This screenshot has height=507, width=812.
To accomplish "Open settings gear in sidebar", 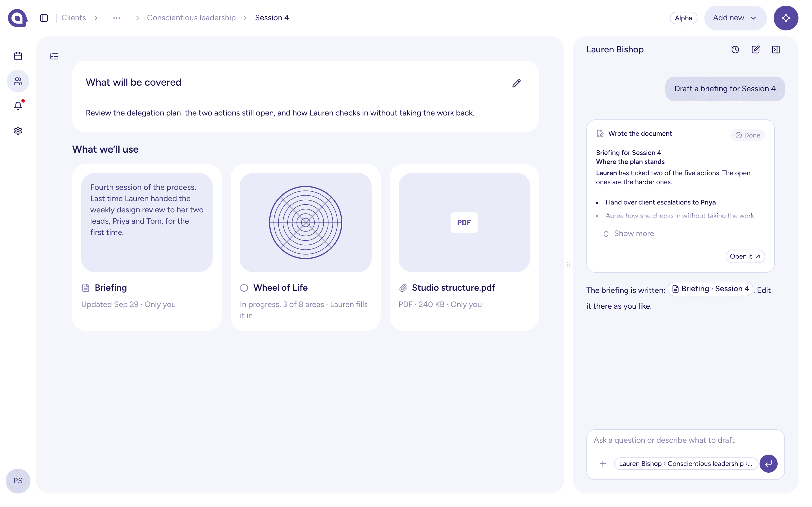I will coord(18,130).
